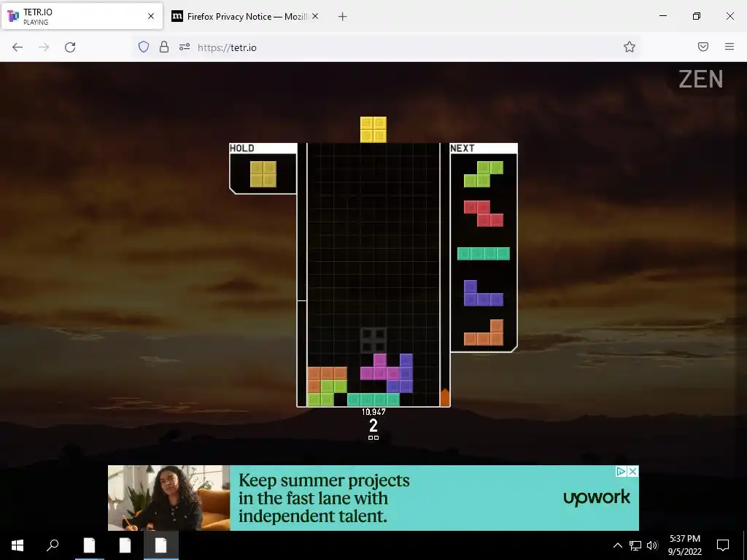Click the upwork logo in the ad
This screenshot has height=560, width=747.
point(597,497)
